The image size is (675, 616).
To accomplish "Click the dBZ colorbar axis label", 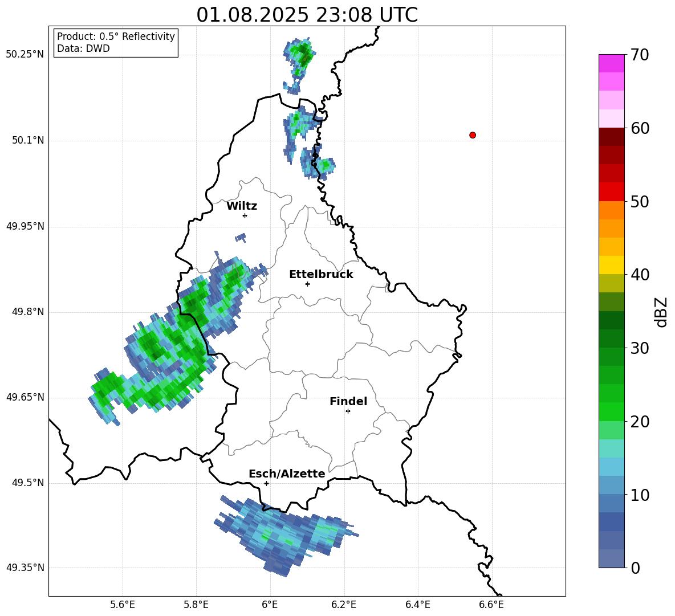I will click(661, 312).
